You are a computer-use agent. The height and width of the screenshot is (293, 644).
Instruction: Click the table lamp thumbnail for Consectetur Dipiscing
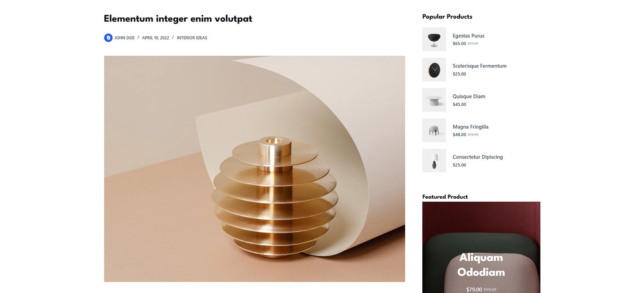[x=434, y=160]
